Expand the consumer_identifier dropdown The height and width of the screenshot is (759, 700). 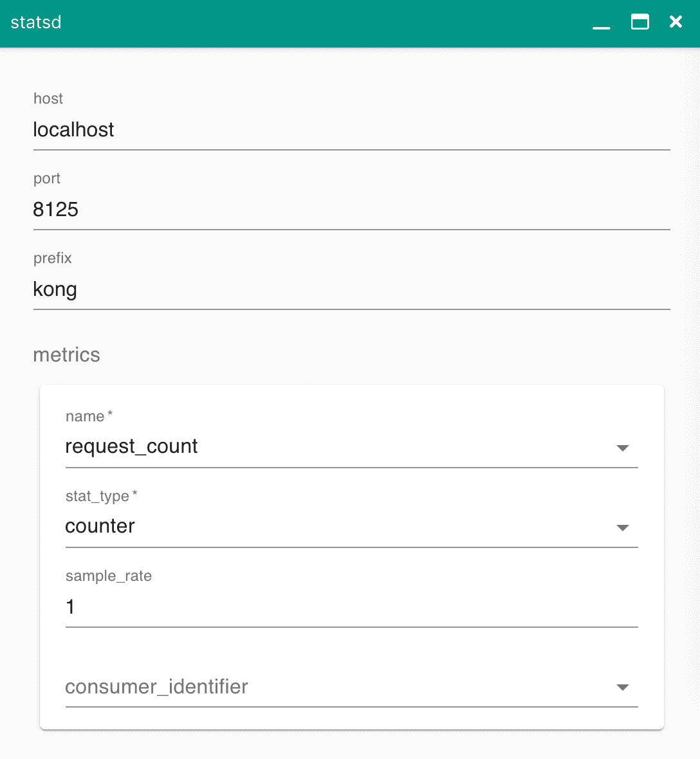pyautogui.click(x=351, y=686)
